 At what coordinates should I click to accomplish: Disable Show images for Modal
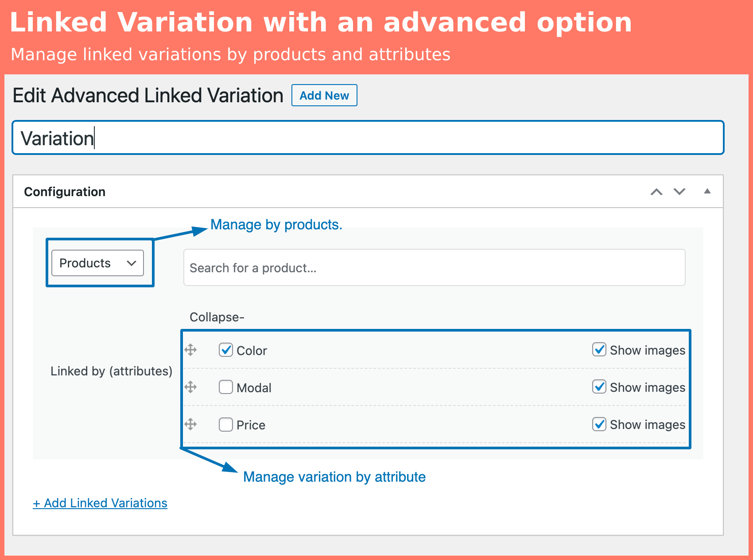click(x=599, y=386)
